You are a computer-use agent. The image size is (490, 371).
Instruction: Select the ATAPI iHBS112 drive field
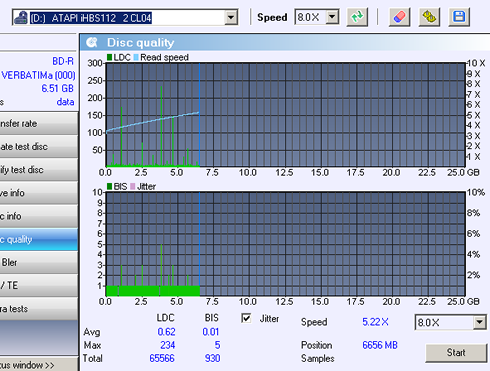125,17
